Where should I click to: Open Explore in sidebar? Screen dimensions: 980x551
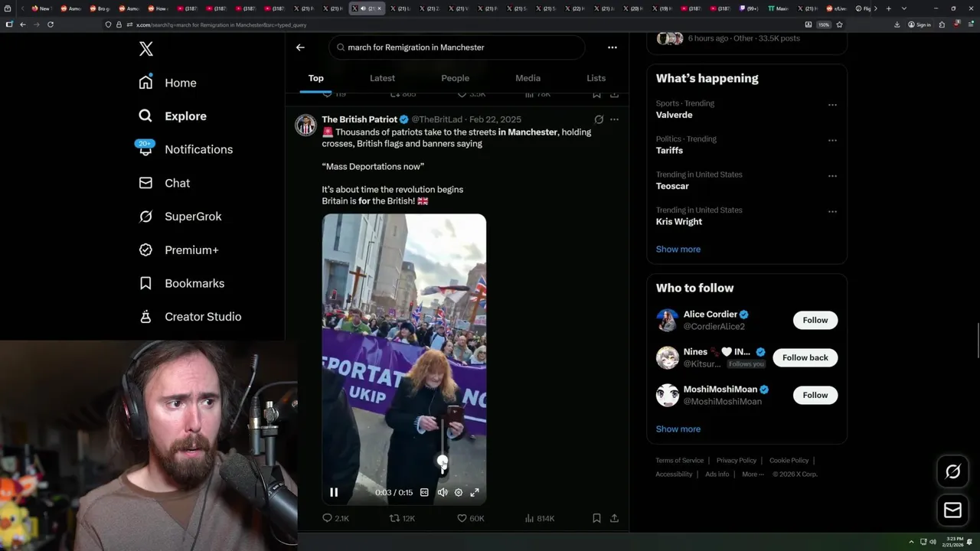click(173, 116)
